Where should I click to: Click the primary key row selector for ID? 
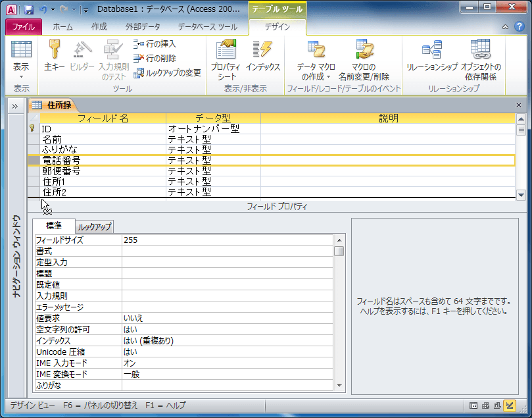click(34, 128)
